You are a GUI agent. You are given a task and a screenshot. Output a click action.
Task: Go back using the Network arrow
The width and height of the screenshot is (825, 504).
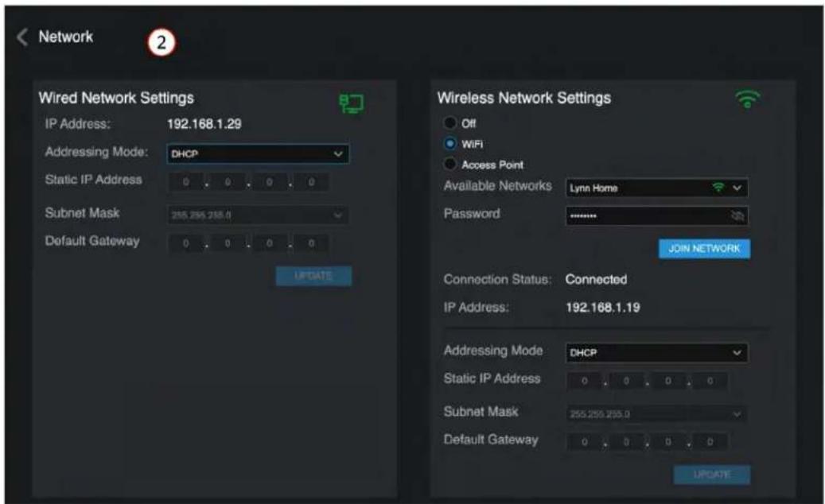click(x=22, y=37)
